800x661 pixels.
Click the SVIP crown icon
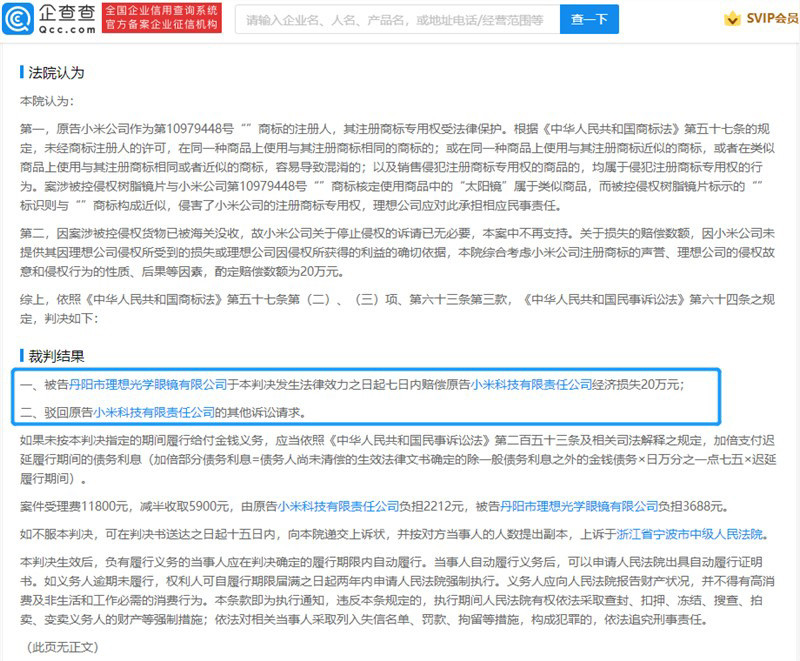pyautogui.click(x=732, y=19)
